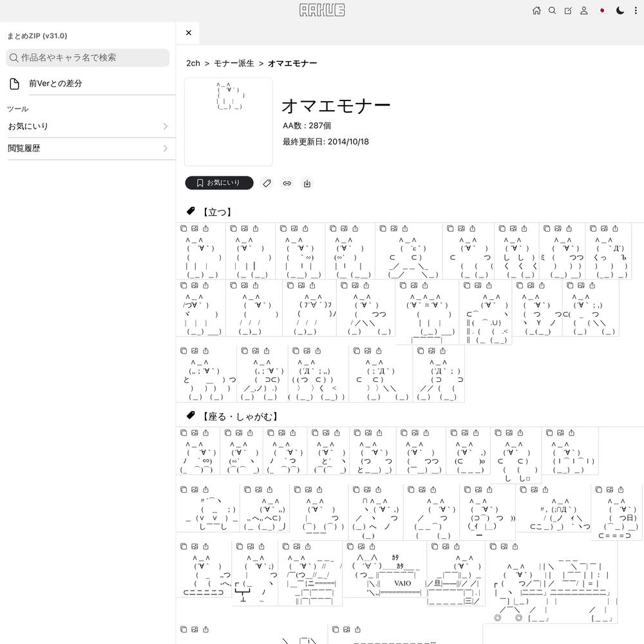Click the document icon beside 前Verとの差分
Viewport: 644px width, 644px height.
(x=14, y=84)
